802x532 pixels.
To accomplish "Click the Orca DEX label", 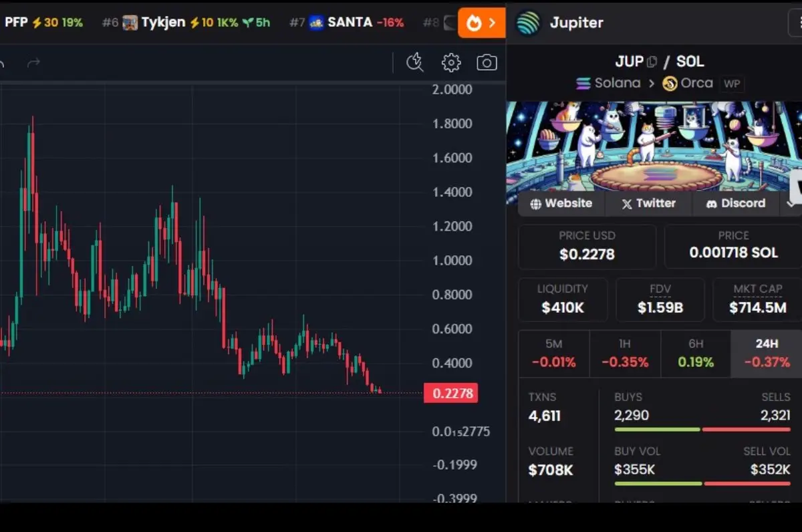I will tap(697, 84).
